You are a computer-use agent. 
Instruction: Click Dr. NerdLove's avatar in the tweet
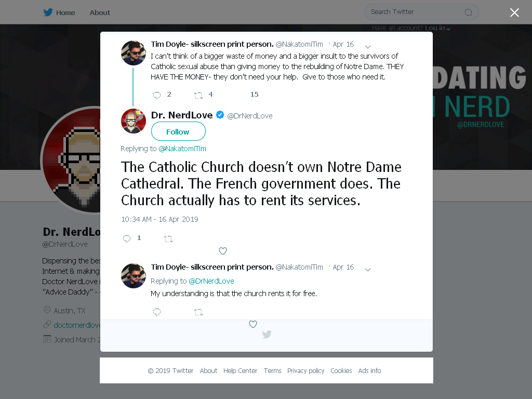pyautogui.click(x=134, y=121)
